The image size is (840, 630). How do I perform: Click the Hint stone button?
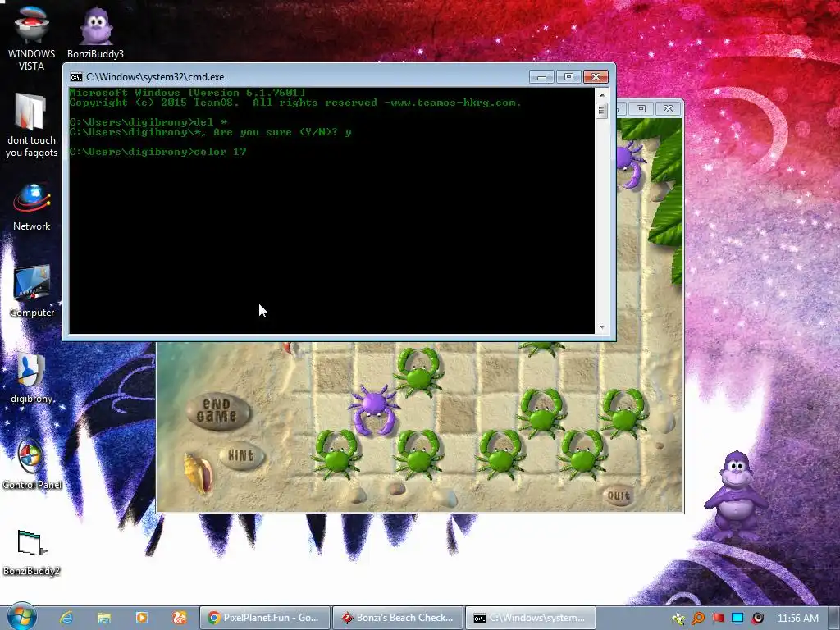pyautogui.click(x=241, y=456)
